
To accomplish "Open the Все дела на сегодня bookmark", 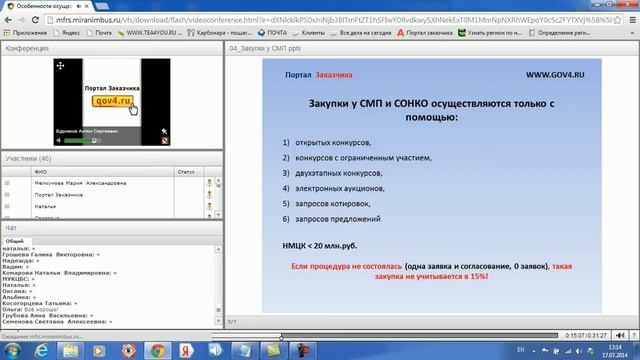I will point(361,33).
